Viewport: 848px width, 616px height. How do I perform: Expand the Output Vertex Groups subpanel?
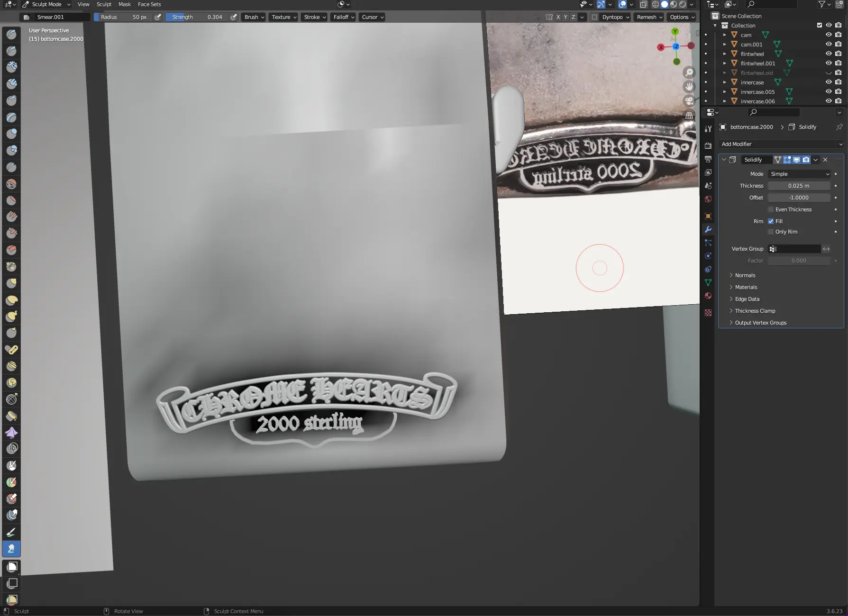(760, 323)
